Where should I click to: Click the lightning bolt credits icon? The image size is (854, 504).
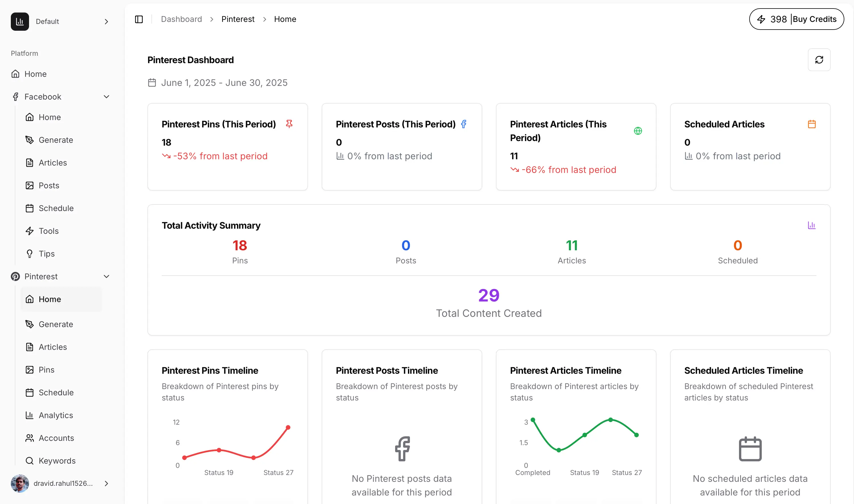tap(761, 19)
